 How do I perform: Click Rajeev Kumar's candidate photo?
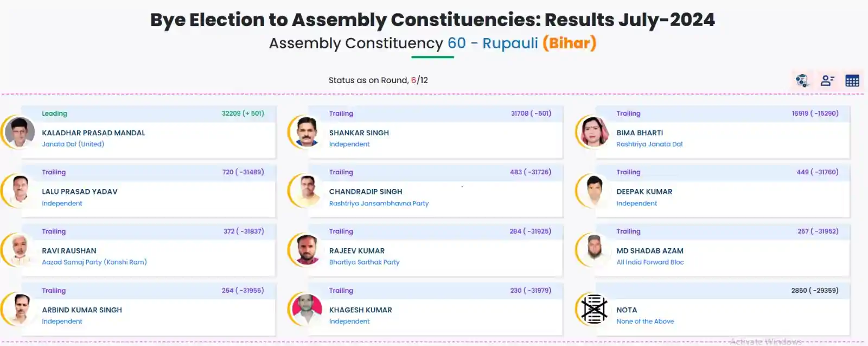click(307, 250)
